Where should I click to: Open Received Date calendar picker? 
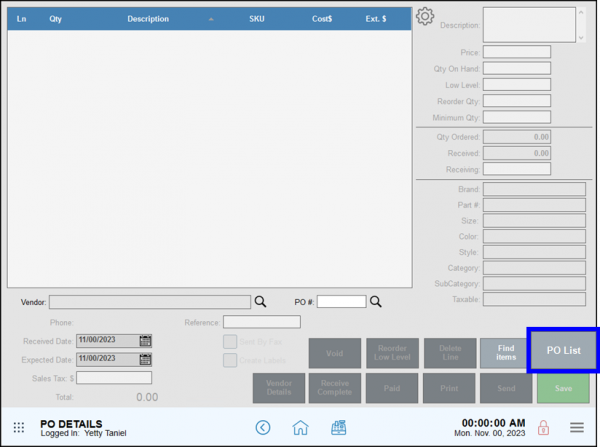145,341
